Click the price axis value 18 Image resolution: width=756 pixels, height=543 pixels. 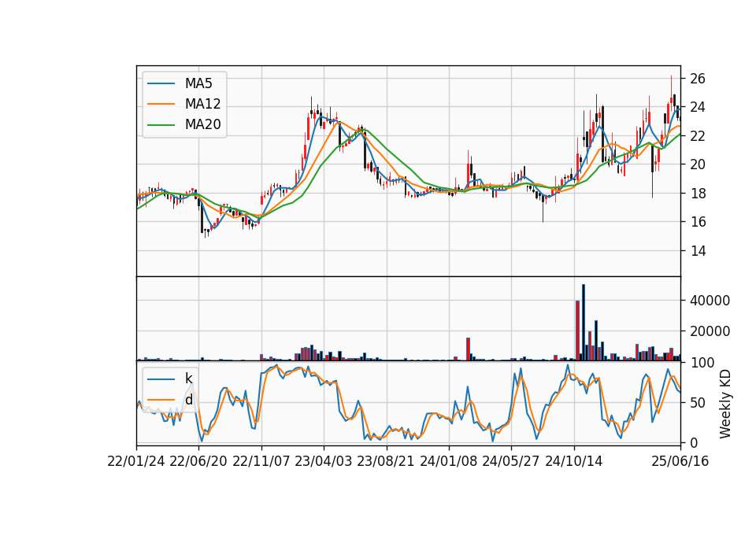[698, 194]
